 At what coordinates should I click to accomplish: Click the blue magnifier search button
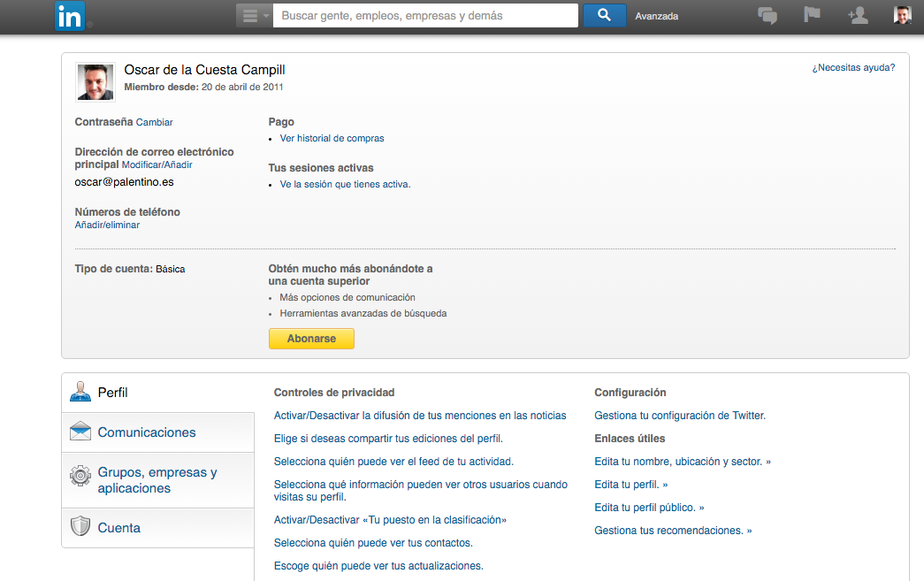[604, 16]
